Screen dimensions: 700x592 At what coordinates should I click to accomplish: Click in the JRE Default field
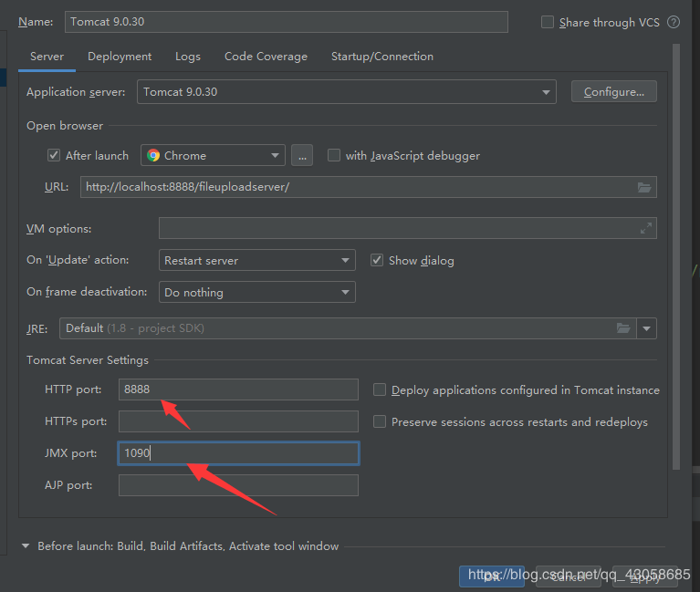pyautogui.click(x=348, y=328)
